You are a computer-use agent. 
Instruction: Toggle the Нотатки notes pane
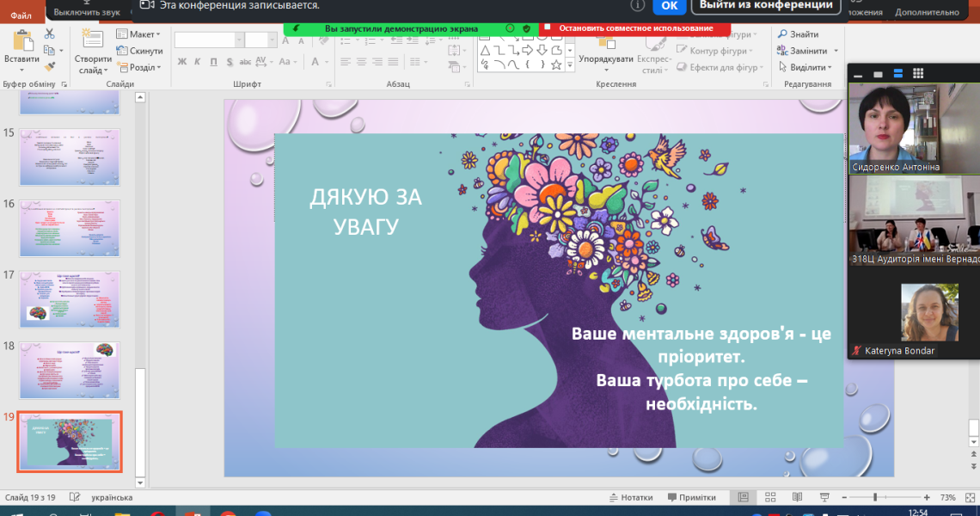click(631, 497)
